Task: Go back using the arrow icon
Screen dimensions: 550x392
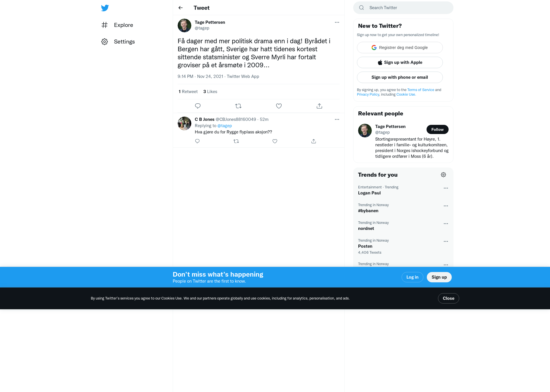Action: (180, 8)
